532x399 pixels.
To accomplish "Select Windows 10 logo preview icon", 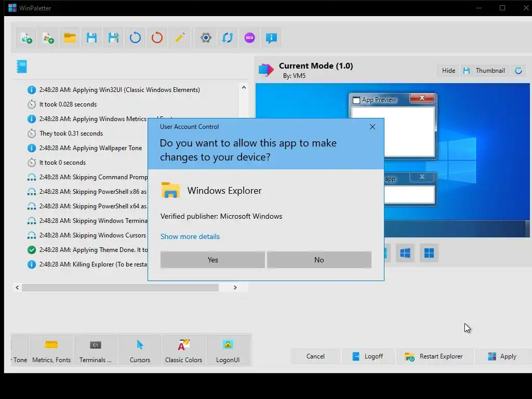I will (405, 253).
